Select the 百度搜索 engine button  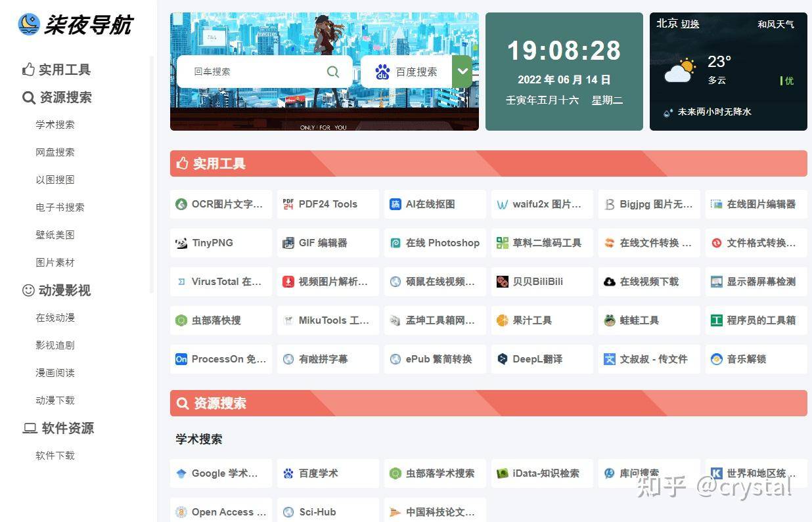[407, 72]
